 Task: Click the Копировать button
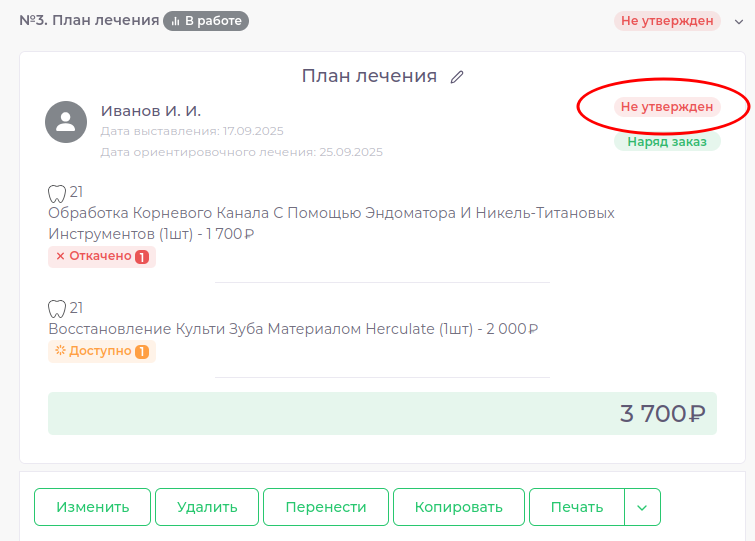click(x=459, y=507)
